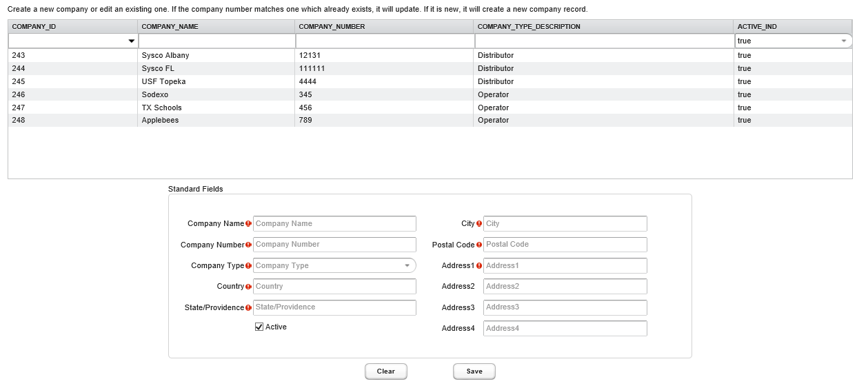
Task: Click required indicator icon beside City
Action: [x=478, y=224]
